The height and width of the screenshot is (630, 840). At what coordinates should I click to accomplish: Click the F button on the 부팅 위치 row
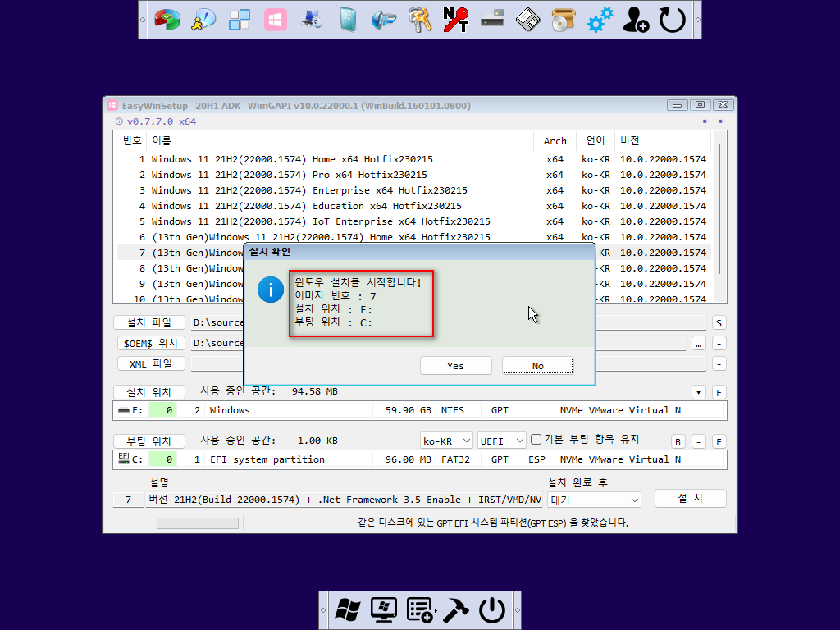pos(719,442)
